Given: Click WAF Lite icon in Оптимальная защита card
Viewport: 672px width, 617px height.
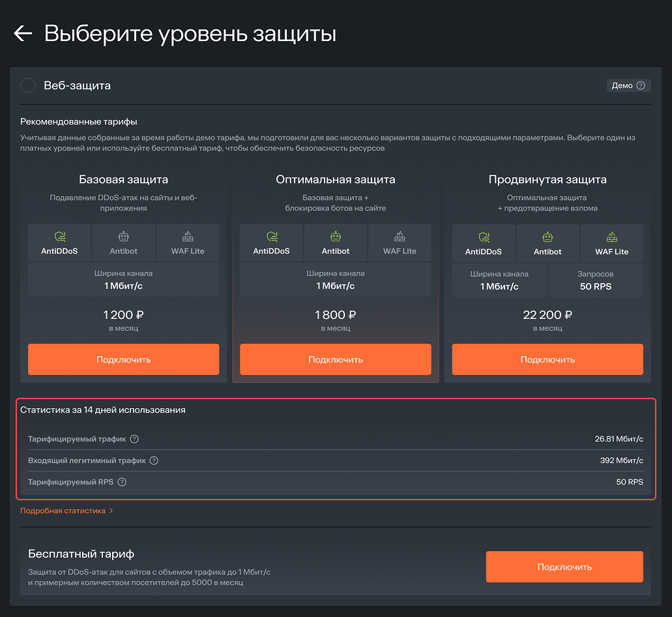Looking at the screenshot, I should 400,237.
